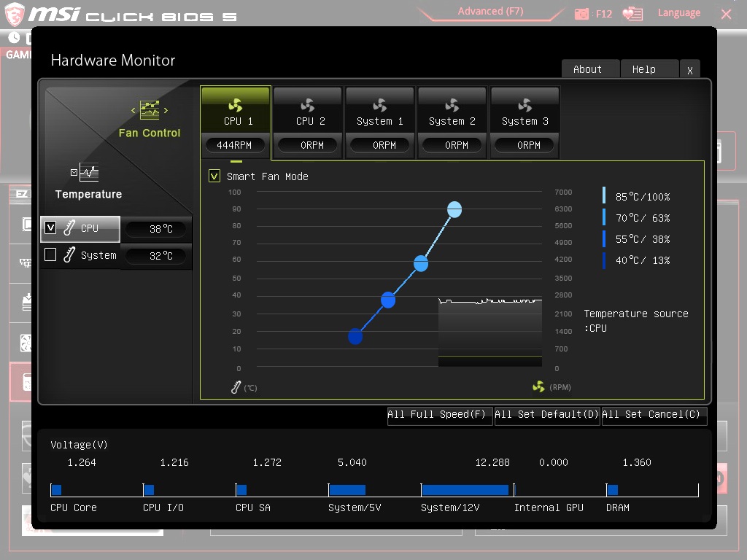This screenshot has width=747, height=560.
Task: Click the System/12V voltage bar
Action: click(466, 490)
